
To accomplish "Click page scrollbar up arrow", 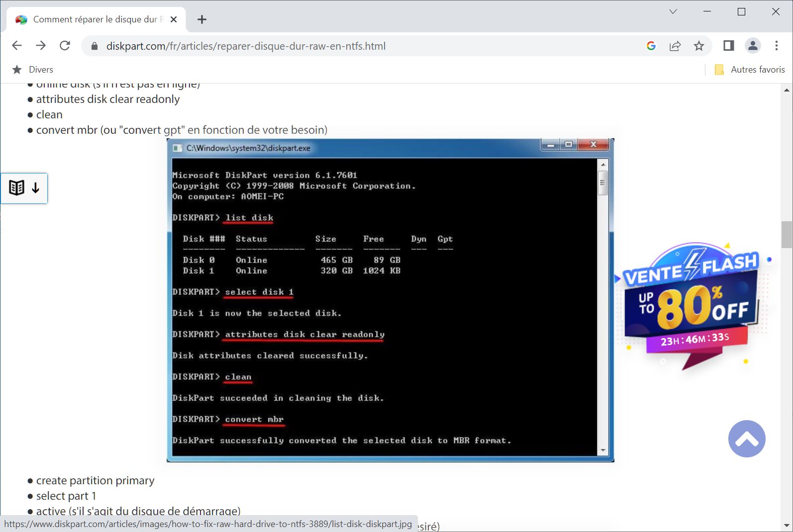I will coord(787,90).
